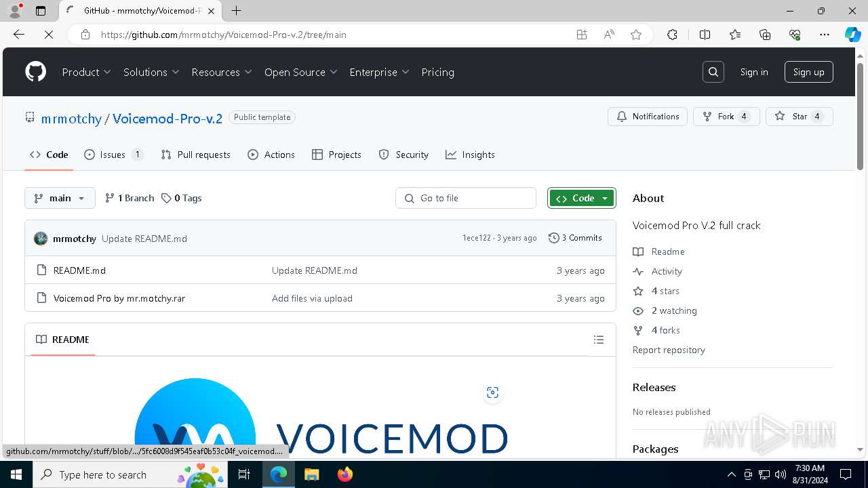Image resolution: width=868 pixels, height=488 pixels.
Task: View the 1 Branch link
Action: (130, 198)
